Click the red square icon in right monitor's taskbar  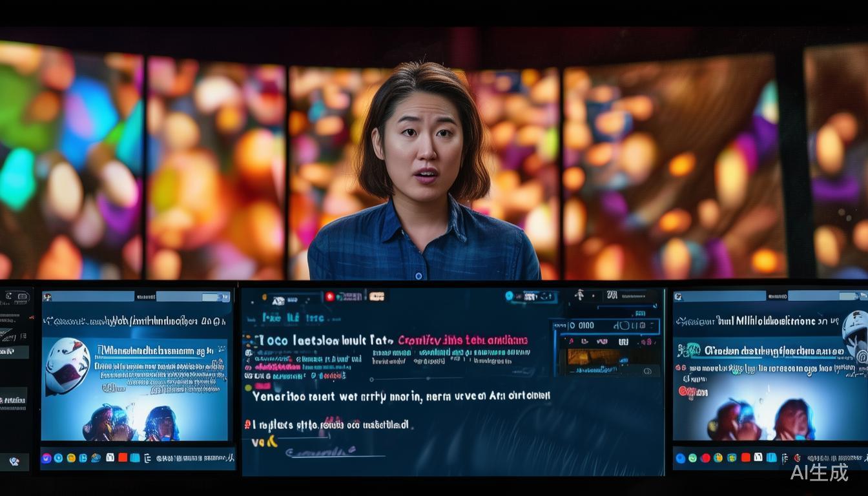pyautogui.click(x=746, y=457)
